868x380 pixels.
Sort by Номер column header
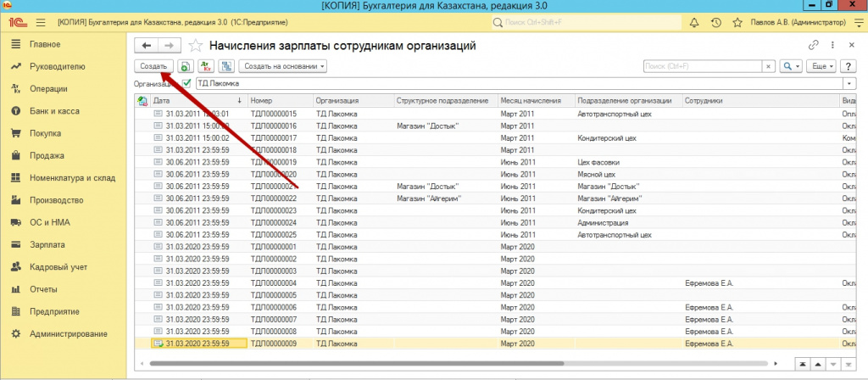(280, 101)
